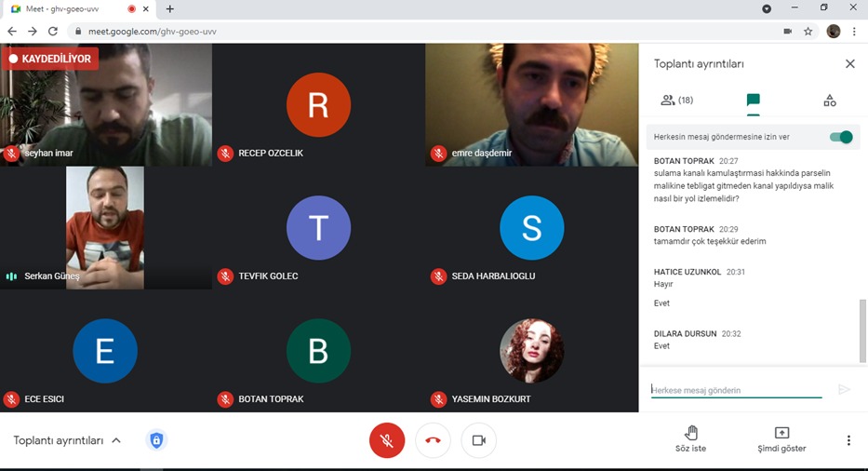The width and height of the screenshot is (868, 471).
Task: Select Serkan Güneş video tile
Action: pos(105,228)
